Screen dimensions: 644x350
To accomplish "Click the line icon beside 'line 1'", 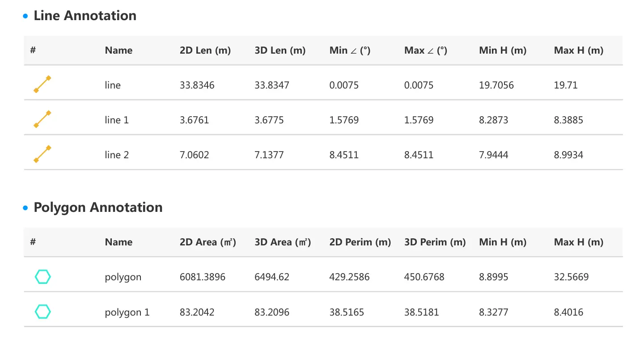I will coord(42,119).
